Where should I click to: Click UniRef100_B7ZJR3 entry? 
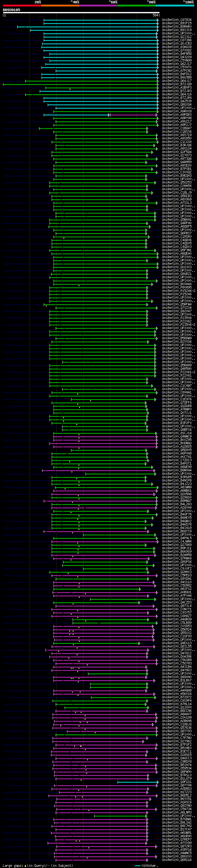point(176,91)
